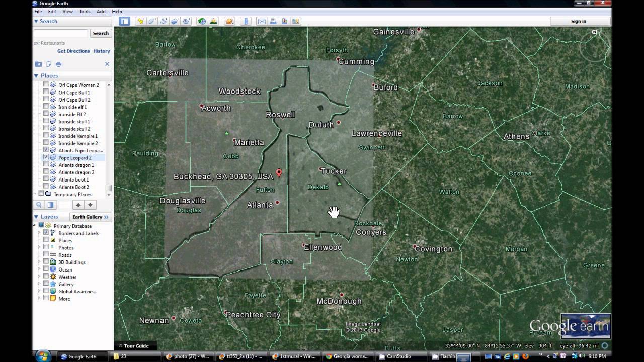Viewport: 644px width, 362px height.
Task: Expand the Photos layer node
Action: (x=40, y=247)
